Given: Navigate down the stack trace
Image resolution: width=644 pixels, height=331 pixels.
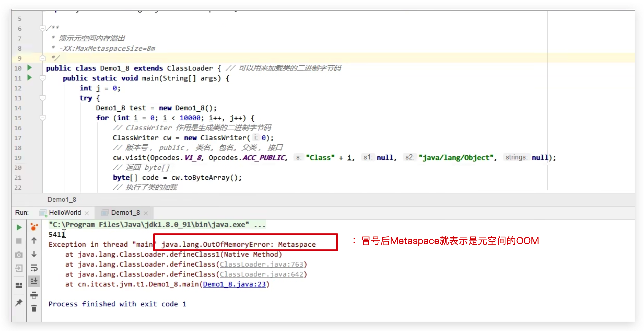Looking at the screenshot, I should point(34,255).
